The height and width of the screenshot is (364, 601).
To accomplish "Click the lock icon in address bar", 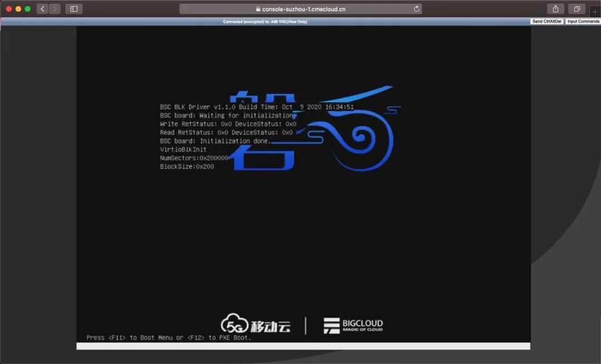I will (258, 9).
